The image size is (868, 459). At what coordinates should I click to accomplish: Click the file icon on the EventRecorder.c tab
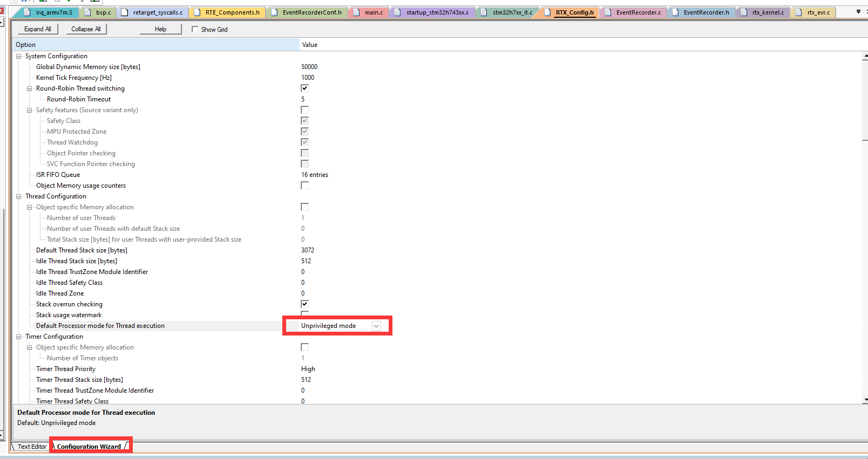[608, 12]
